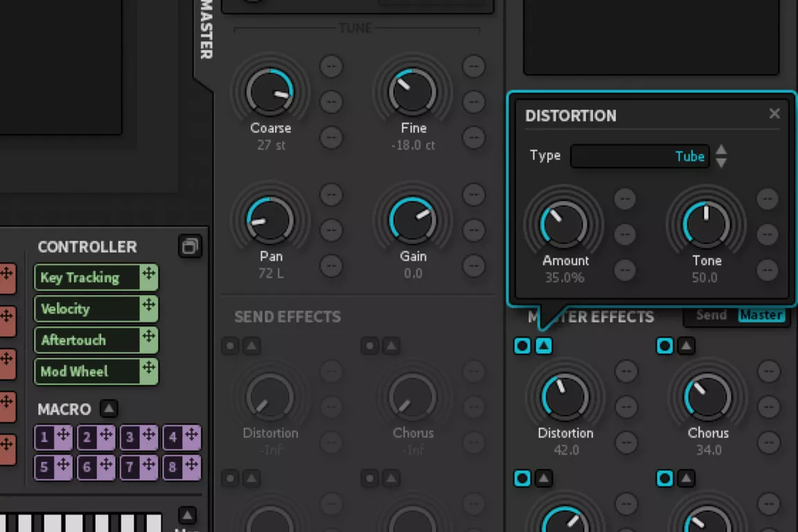
Task: Click the Velocity controller drag icon
Action: [x=149, y=308]
